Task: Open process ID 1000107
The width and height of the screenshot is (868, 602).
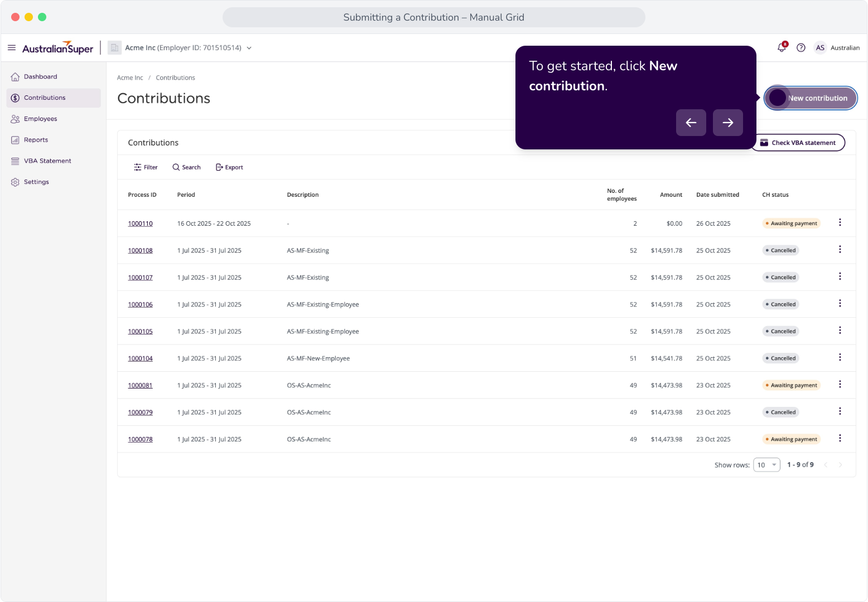Action: click(140, 278)
